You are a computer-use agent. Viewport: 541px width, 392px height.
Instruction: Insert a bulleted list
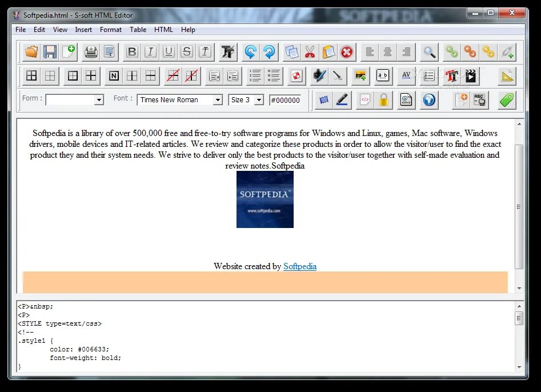coord(273,75)
